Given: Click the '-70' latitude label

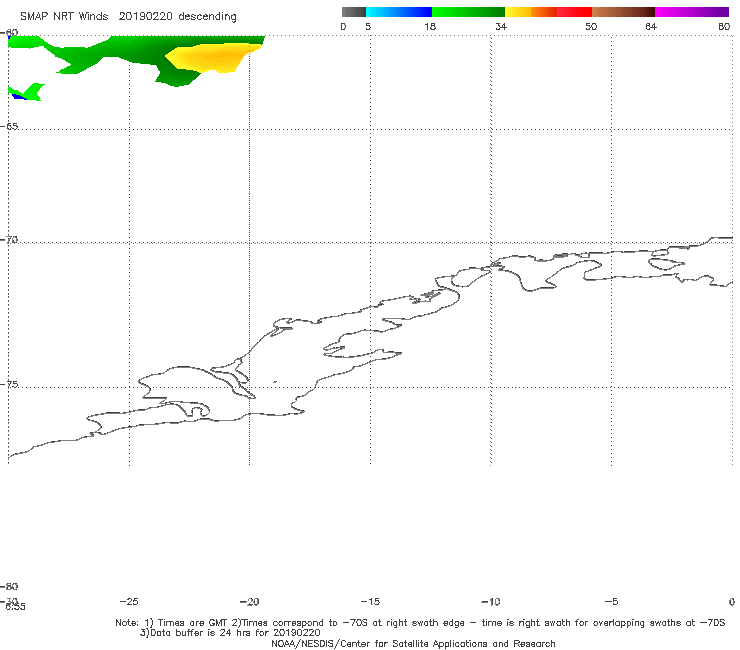Looking at the screenshot, I should 9,240.
